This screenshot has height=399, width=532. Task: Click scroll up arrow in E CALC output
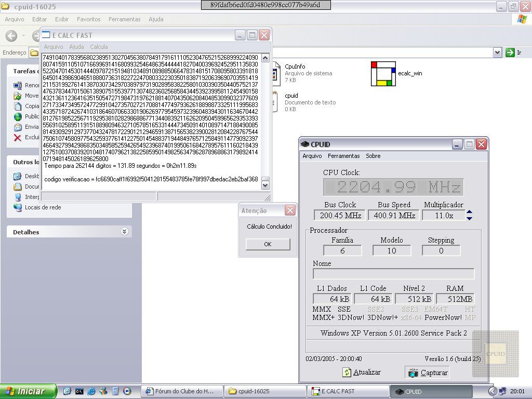[265, 58]
